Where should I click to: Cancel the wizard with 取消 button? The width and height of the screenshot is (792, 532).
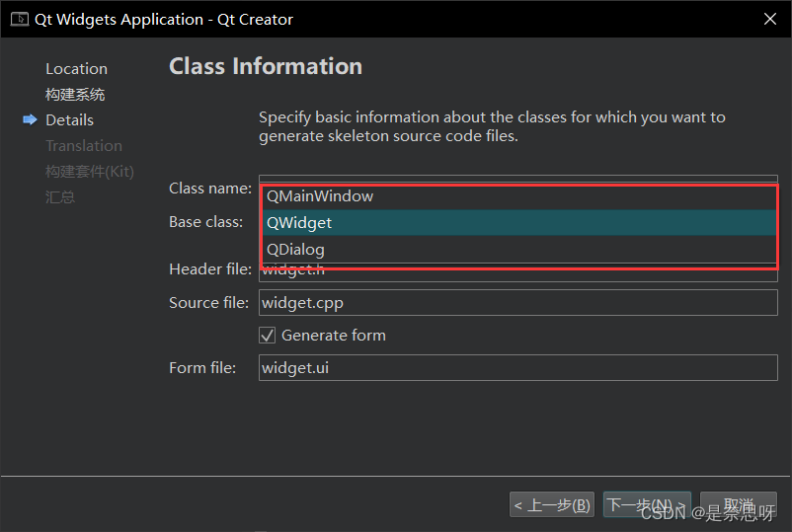(x=739, y=504)
